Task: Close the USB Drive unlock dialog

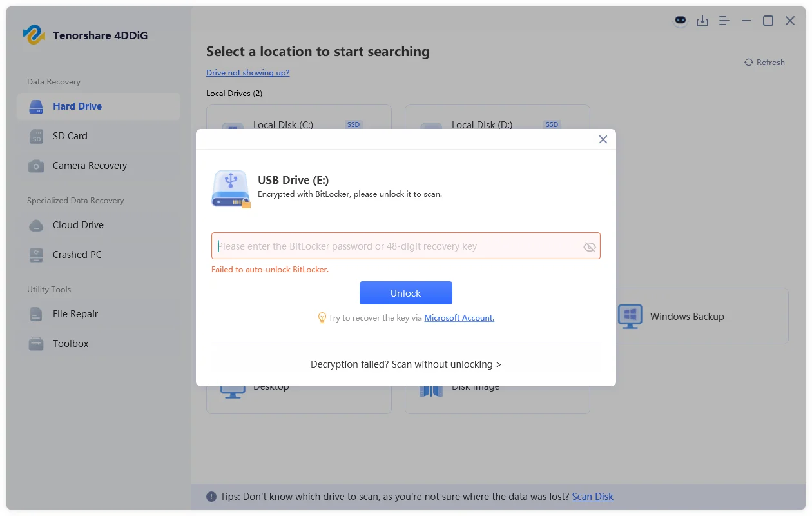Action: [603, 139]
